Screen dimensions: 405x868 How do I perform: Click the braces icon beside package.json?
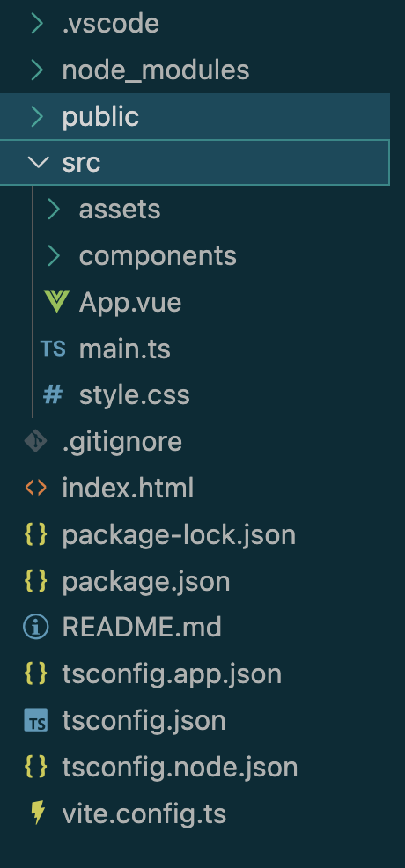36,581
